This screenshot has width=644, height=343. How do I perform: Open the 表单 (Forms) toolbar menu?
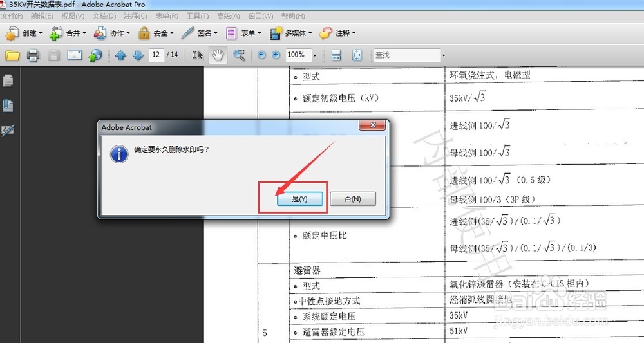coord(243,33)
